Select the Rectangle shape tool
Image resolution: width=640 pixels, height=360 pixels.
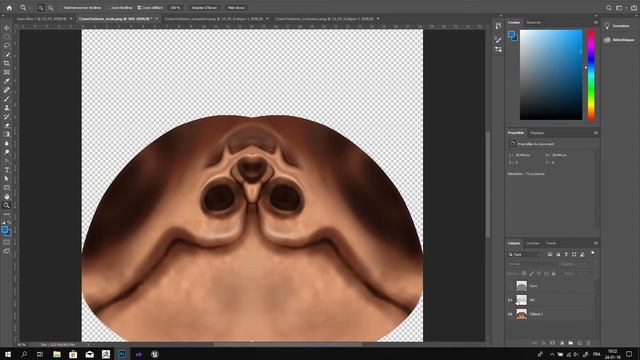(x=7, y=188)
